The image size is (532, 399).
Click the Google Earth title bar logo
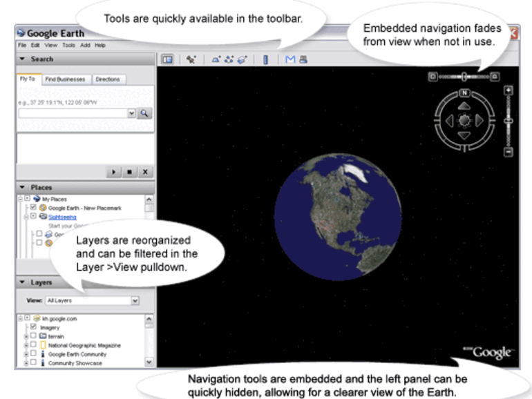pyautogui.click(x=21, y=33)
